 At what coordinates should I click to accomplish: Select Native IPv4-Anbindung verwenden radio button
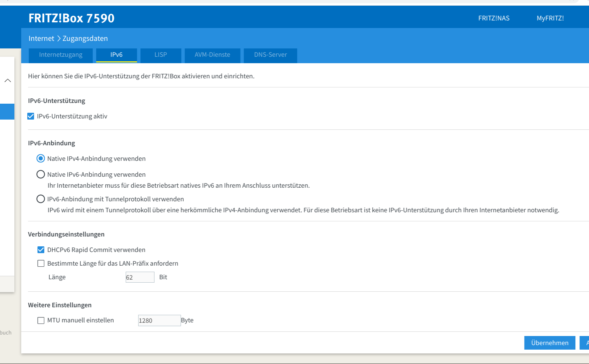(41, 159)
